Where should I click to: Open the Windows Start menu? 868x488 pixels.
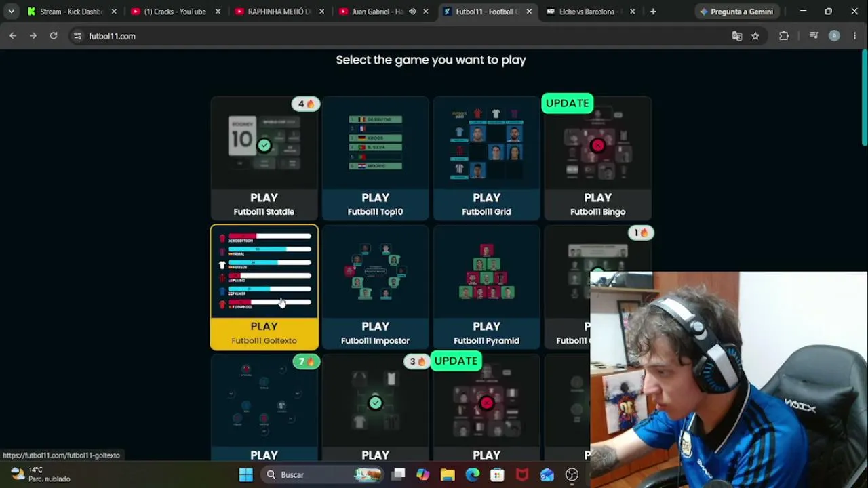(245, 474)
